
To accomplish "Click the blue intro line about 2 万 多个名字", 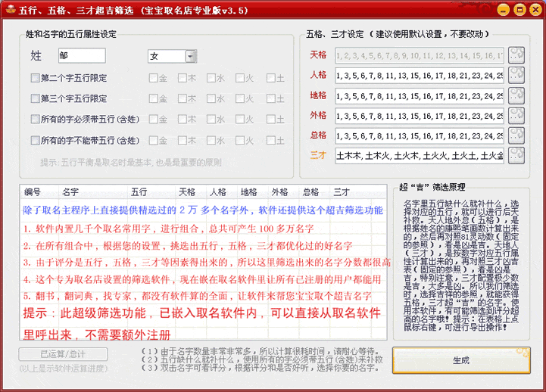I will pos(203,210).
